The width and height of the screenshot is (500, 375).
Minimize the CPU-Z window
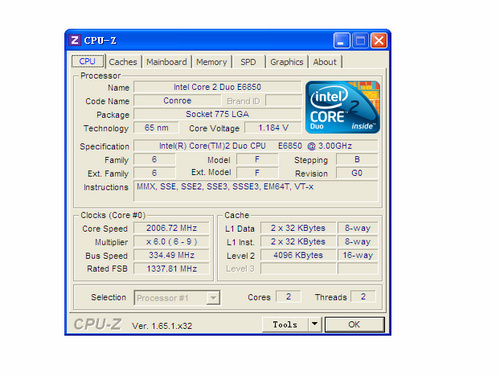341,41
